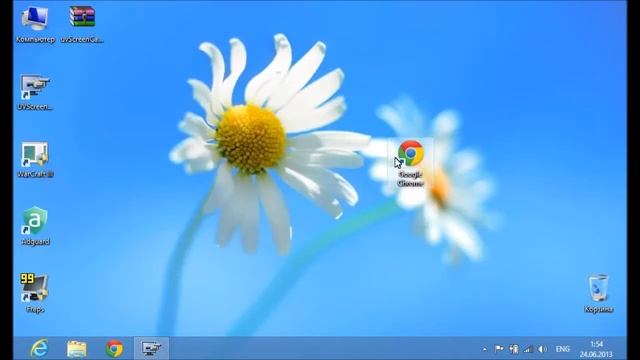
Task: Show hidden tray icons arrow
Action: (x=484, y=349)
